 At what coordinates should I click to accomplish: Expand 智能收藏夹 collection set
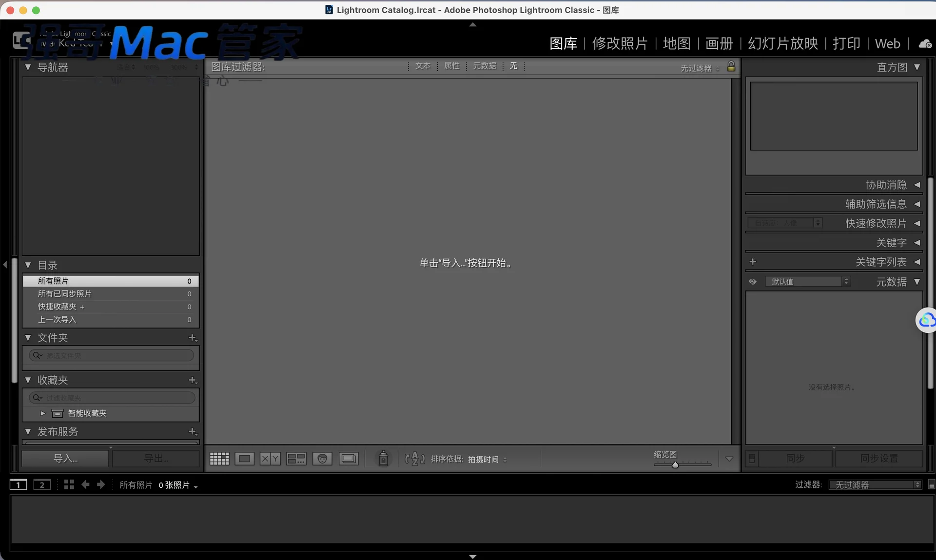pos(42,413)
